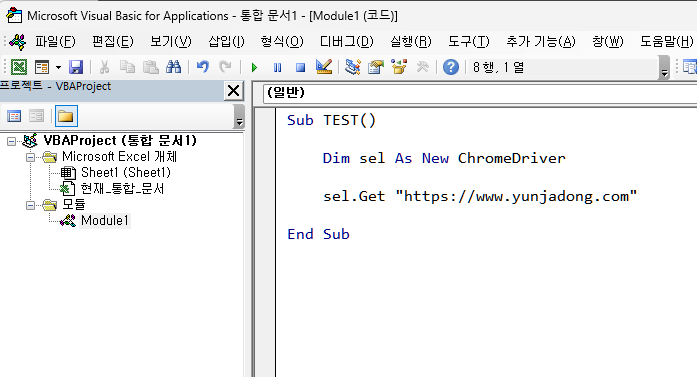Select 현재_통합_문서 in project tree
697x377 pixels.
pyautogui.click(x=122, y=188)
